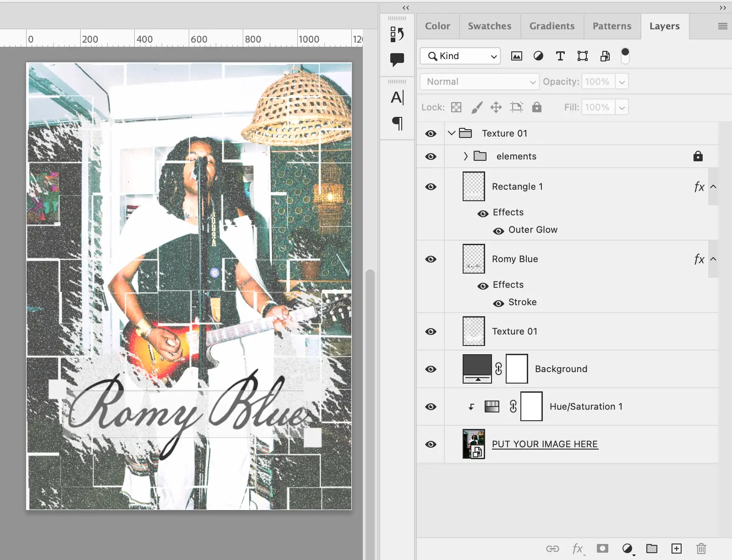Switch to the Swatches tab
This screenshot has height=560, width=732.
489,26
